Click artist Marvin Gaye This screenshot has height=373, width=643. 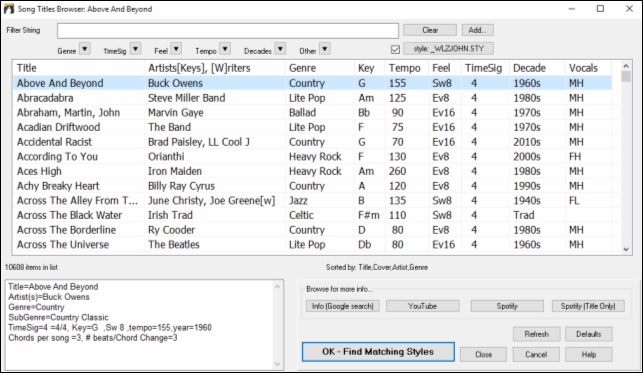point(176,113)
